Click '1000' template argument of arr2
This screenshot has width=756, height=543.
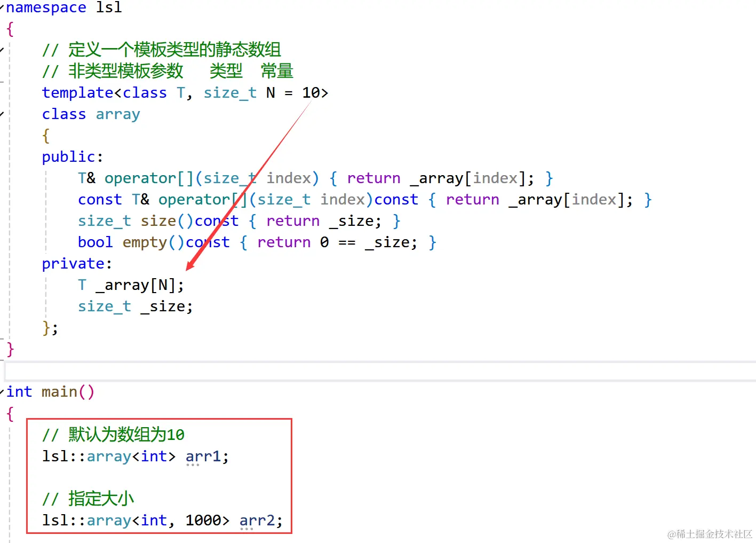click(203, 521)
